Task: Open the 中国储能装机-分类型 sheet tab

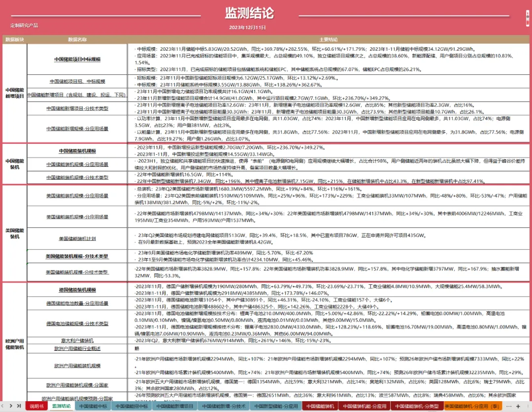Action: (x=417, y=406)
